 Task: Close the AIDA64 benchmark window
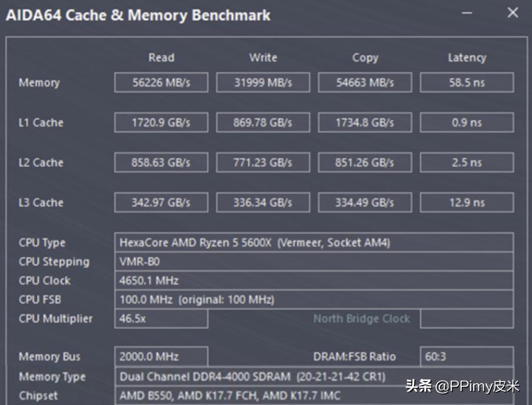click(x=513, y=13)
